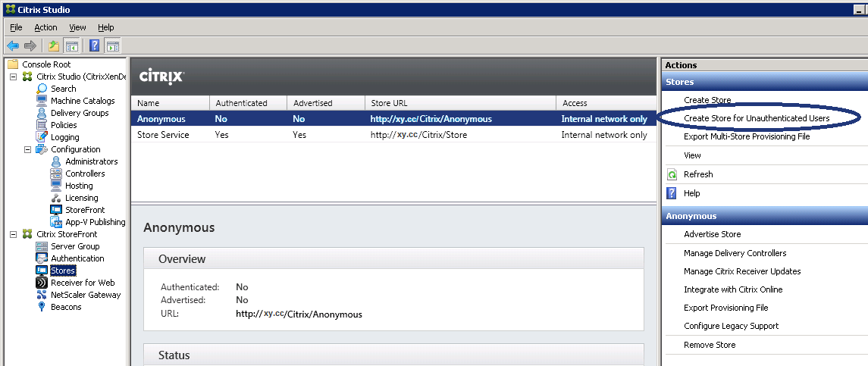Open Receiver for Web node

click(83, 283)
